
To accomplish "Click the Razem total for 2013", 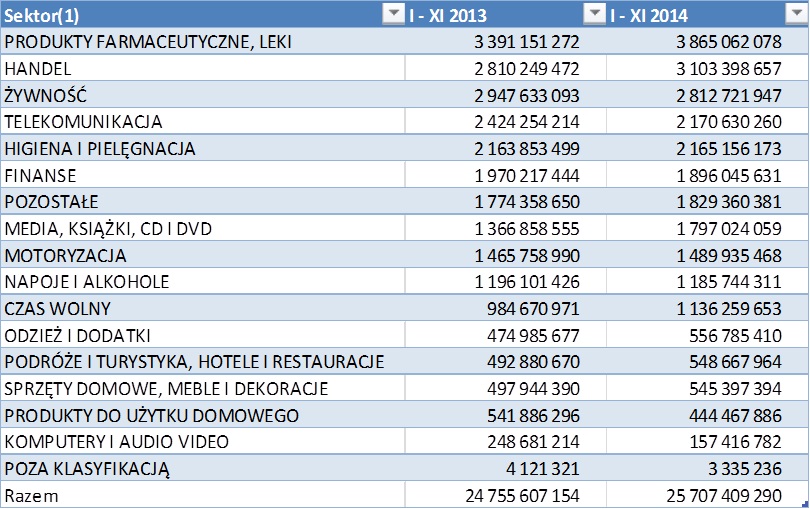I will click(509, 495).
